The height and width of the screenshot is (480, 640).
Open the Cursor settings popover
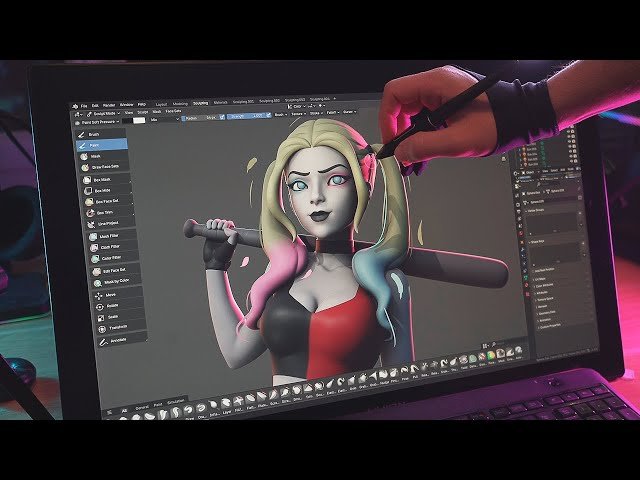pos(349,112)
